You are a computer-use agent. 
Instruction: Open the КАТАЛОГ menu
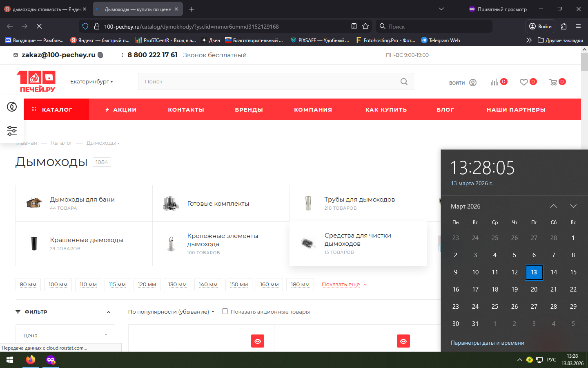(x=56, y=110)
